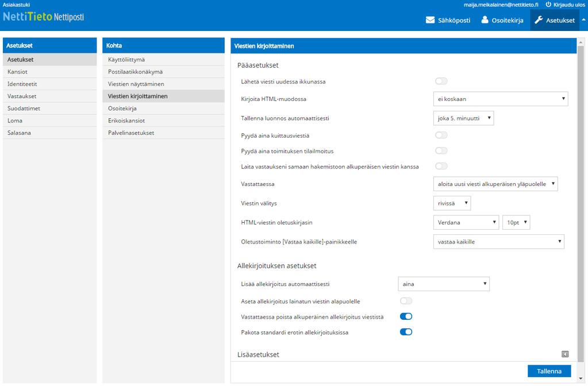588x387 pixels.
Task: Click the power icon next to Kirjaudu ulos
Action: point(548,5)
